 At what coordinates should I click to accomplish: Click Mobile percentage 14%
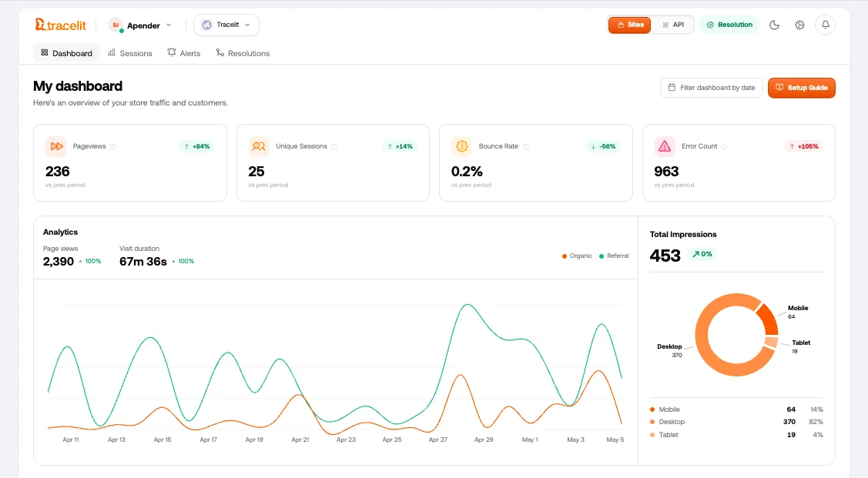click(x=816, y=409)
